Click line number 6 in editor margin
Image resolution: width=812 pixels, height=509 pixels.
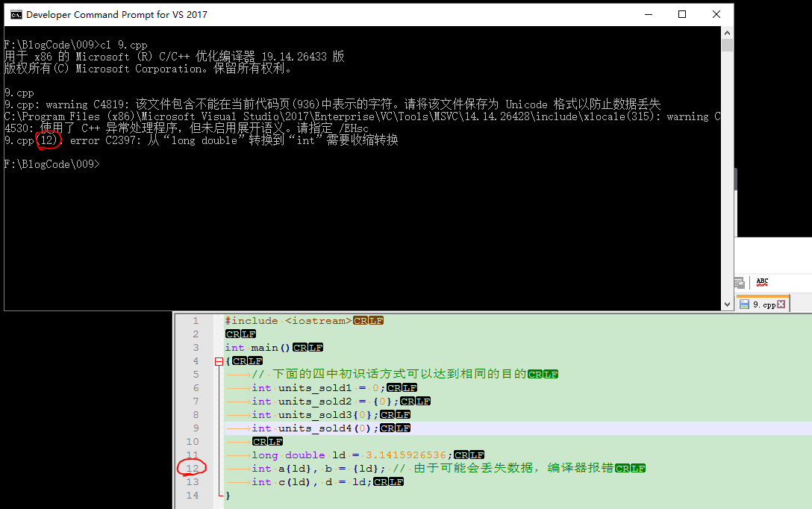(196, 388)
